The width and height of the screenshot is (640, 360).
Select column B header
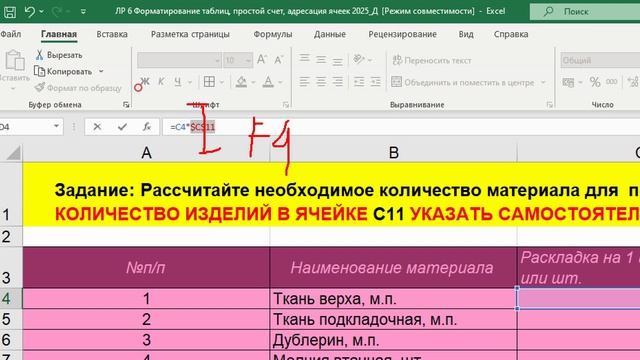pos(393,153)
